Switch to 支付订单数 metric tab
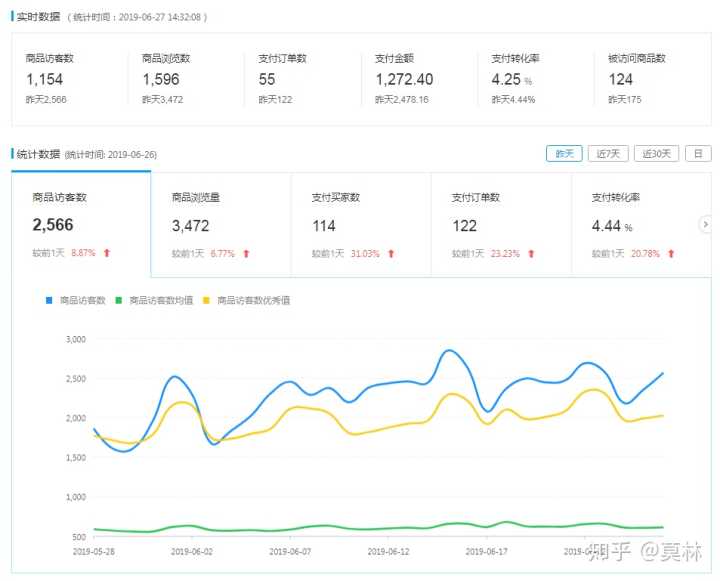720x581 pixels. click(x=500, y=224)
